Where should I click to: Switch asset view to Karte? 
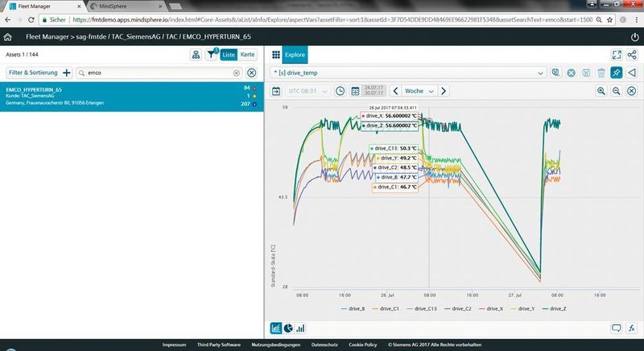[247, 55]
